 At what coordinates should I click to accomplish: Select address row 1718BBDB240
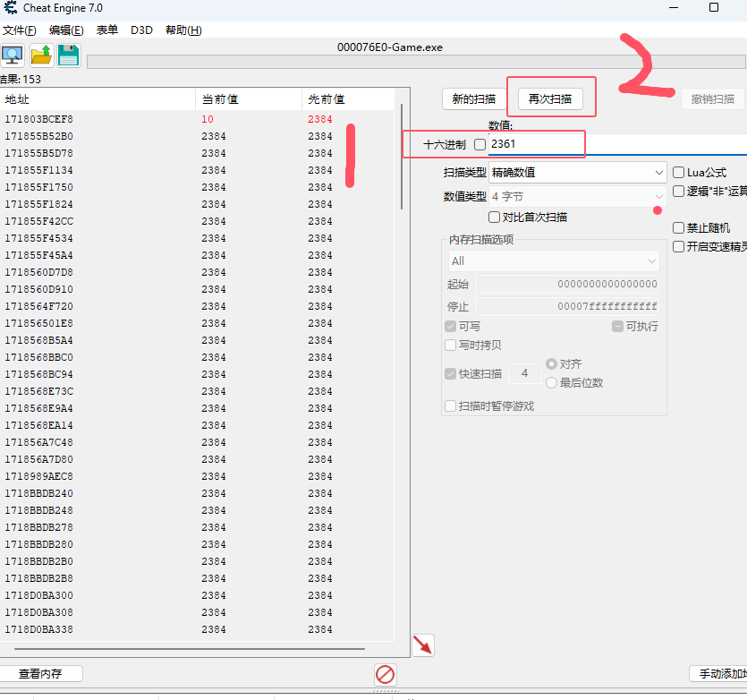coord(197,493)
